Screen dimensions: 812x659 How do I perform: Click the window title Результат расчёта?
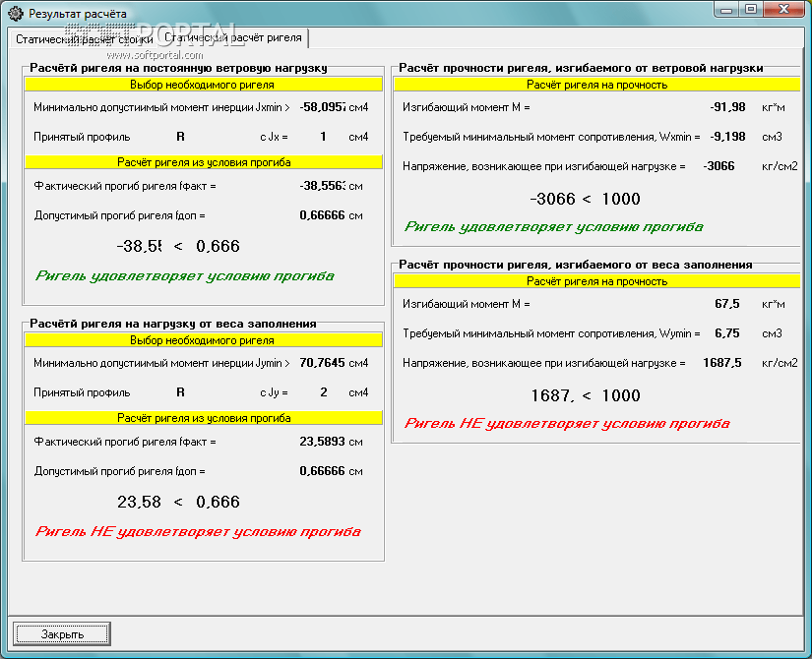(78, 14)
